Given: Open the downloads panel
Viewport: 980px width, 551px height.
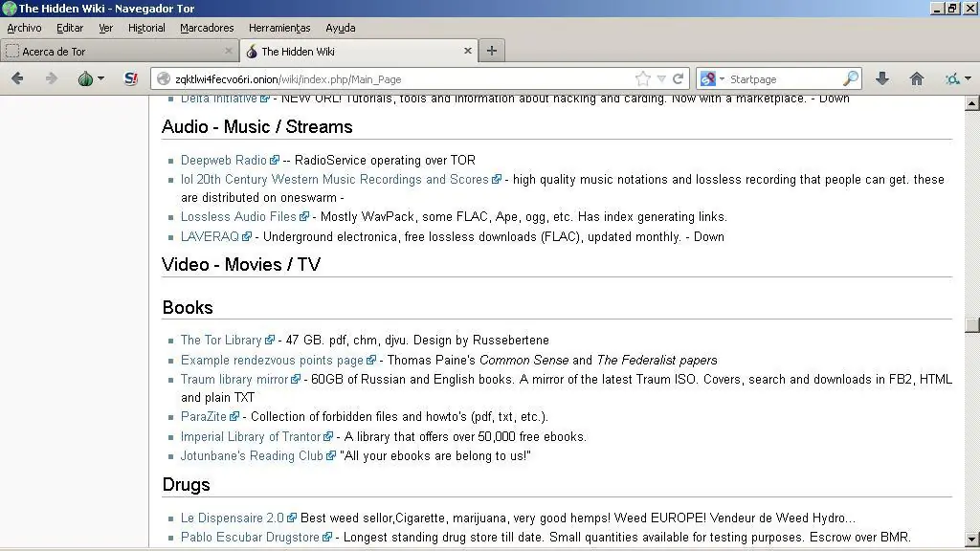Looking at the screenshot, I should [881, 78].
